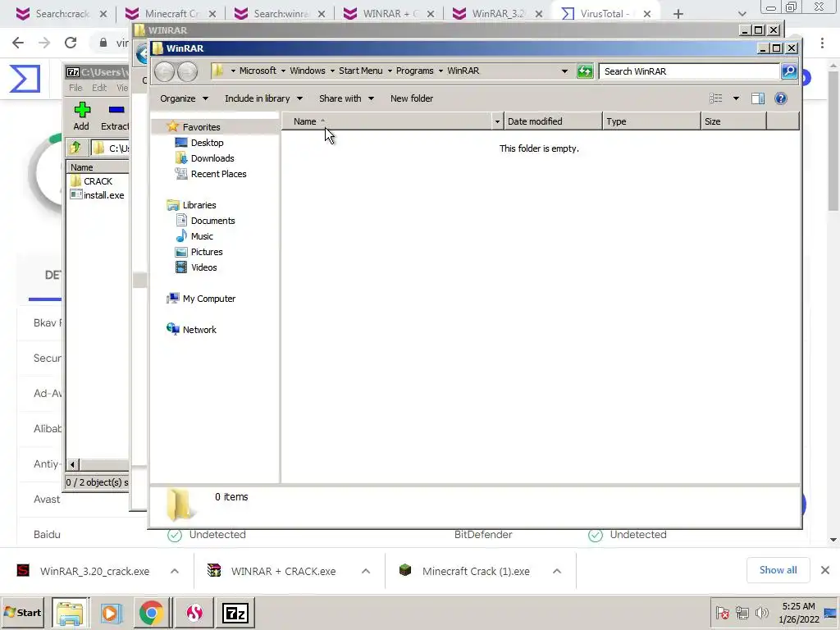Image resolution: width=840 pixels, height=630 pixels.
Task: Click the Change your view icon
Action: pyautogui.click(x=715, y=98)
